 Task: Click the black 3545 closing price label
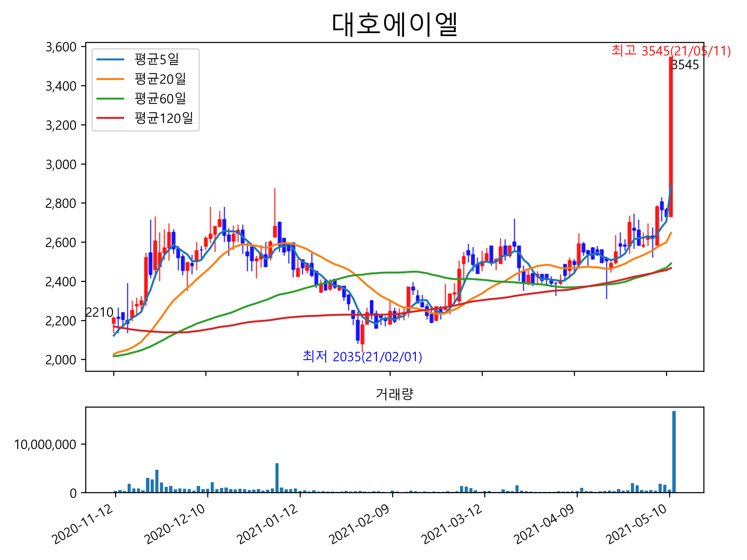[x=684, y=65]
